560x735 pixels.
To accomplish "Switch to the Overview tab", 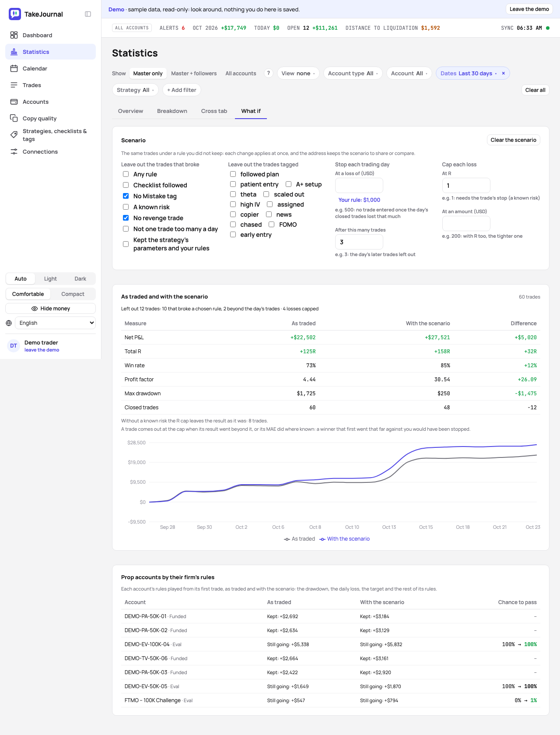I will (130, 111).
